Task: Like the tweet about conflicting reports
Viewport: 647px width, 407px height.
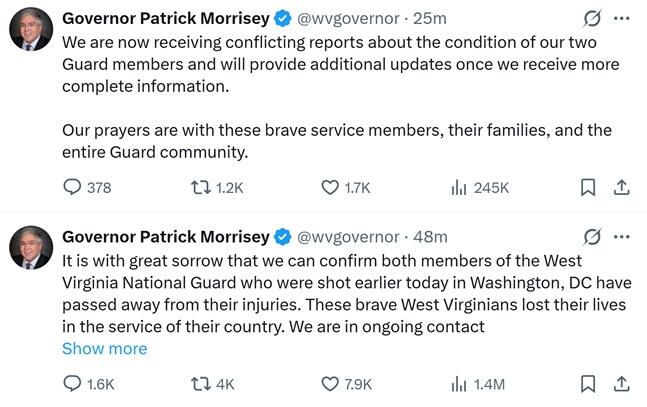Action: (332, 187)
